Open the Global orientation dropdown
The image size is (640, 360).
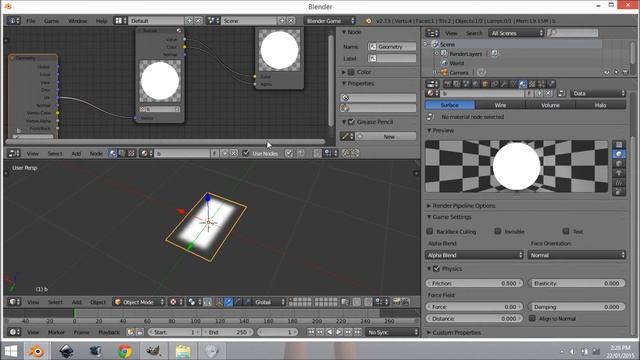269,302
